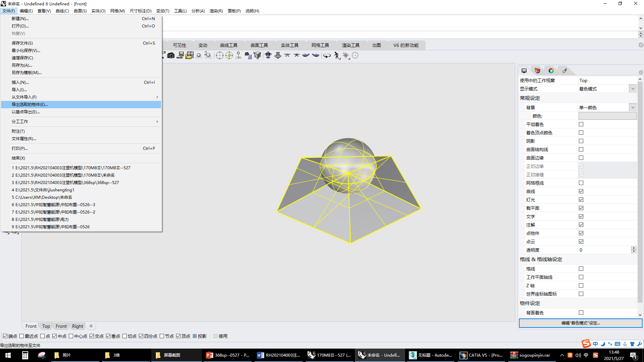Toggle the 曲线 checkbox on
644x362 pixels.
pyautogui.click(x=581, y=191)
